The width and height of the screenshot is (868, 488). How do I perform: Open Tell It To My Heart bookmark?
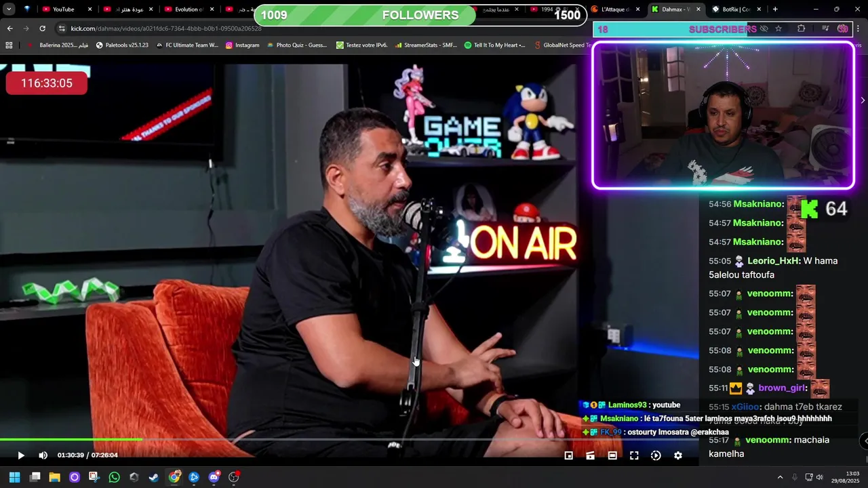point(495,45)
